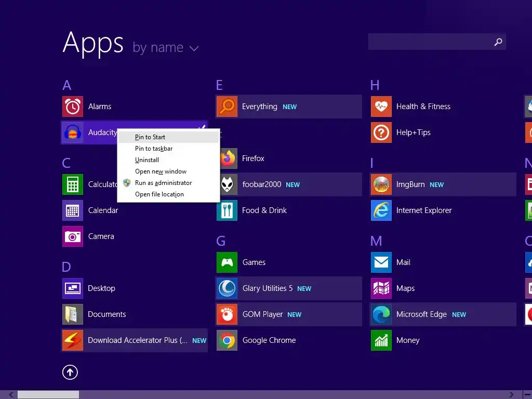Open the Help+Tips question mark icon

381,132
